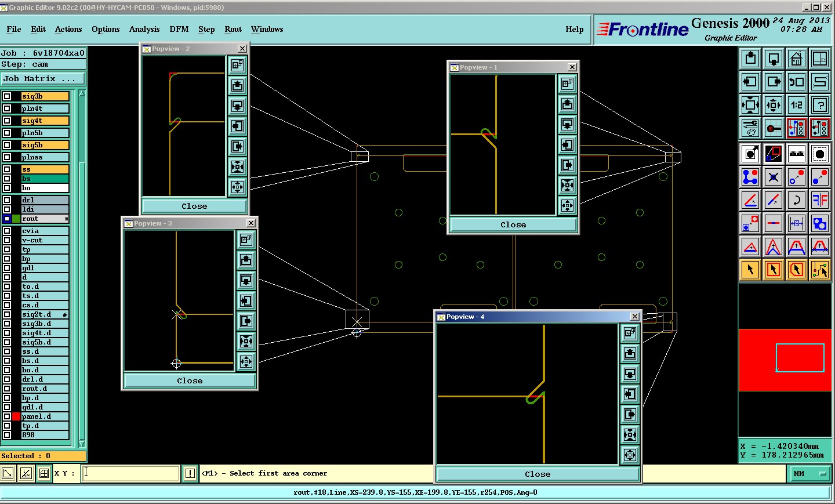Viewport: 835px width, 504px height.
Task: Open the MM units dropdown
Action: coord(809,474)
